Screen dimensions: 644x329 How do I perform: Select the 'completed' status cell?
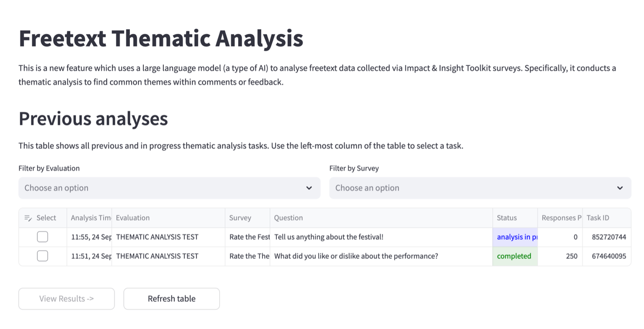coord(514,256)
